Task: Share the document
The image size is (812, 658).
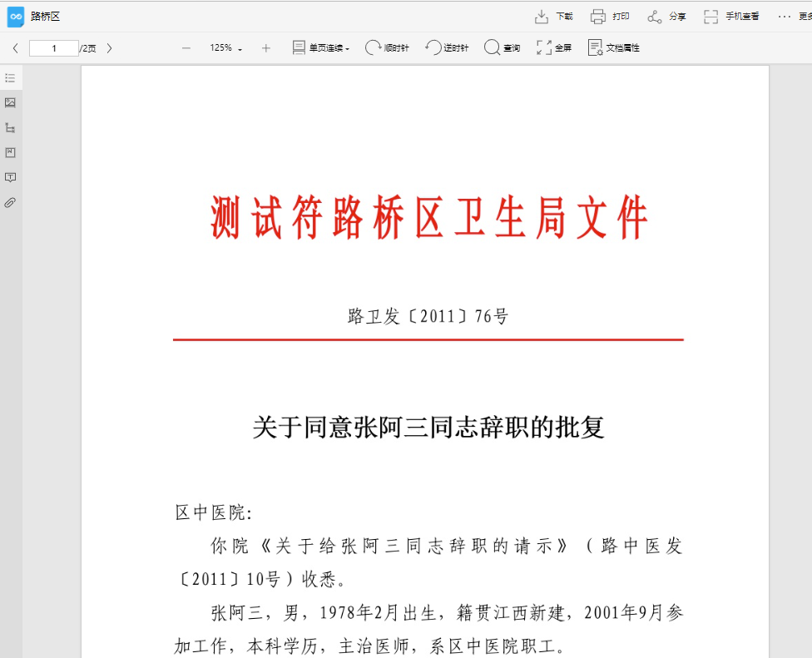Action: (x=666, y=17)
